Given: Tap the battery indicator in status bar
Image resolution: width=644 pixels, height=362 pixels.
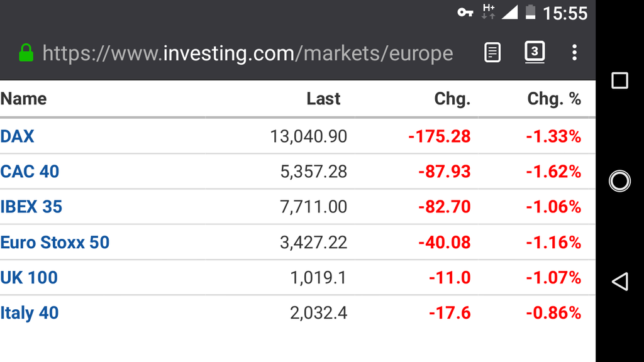Looking at the screenshot, I should [530, 13].
